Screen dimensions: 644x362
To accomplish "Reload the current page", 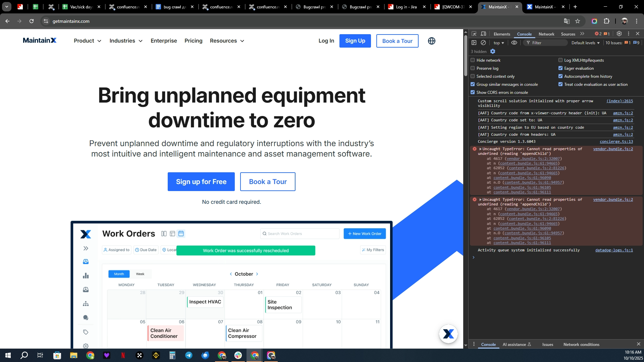I will click(32, 21).
